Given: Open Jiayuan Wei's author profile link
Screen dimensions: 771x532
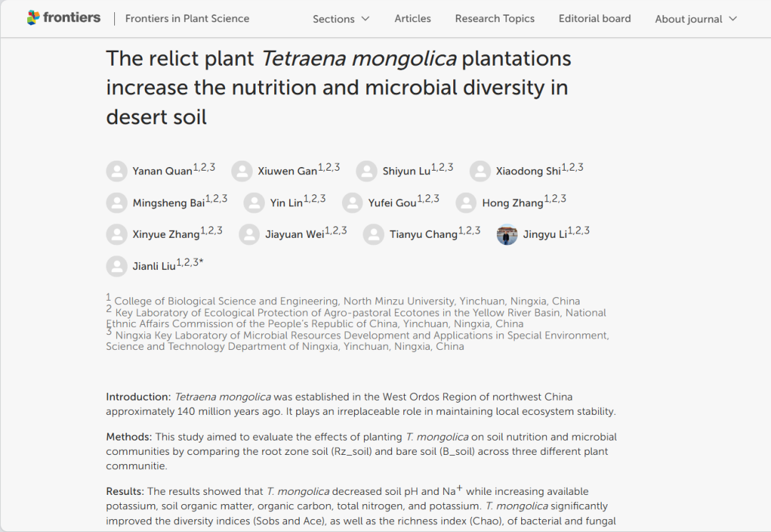Looking at the screenshot, I should click(295, 234).
